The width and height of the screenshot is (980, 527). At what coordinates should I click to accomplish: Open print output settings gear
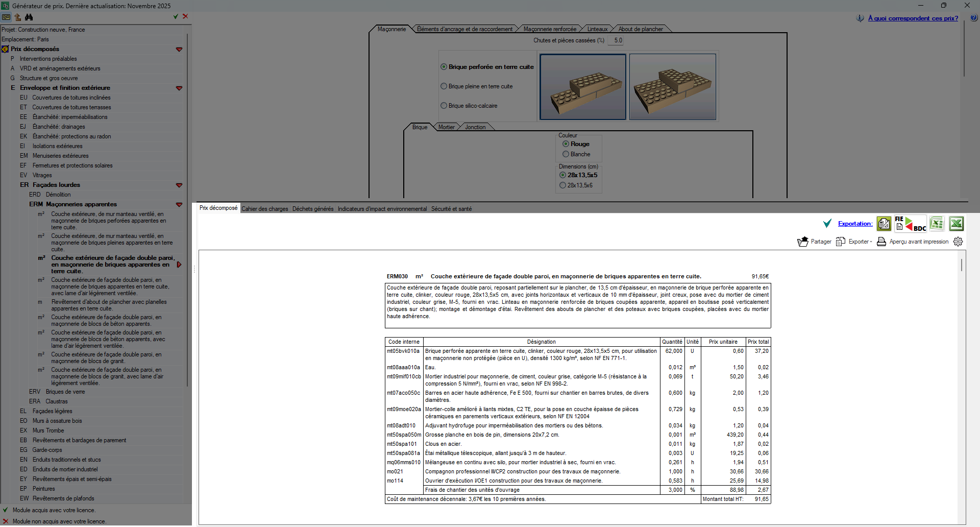coord(958,242)
